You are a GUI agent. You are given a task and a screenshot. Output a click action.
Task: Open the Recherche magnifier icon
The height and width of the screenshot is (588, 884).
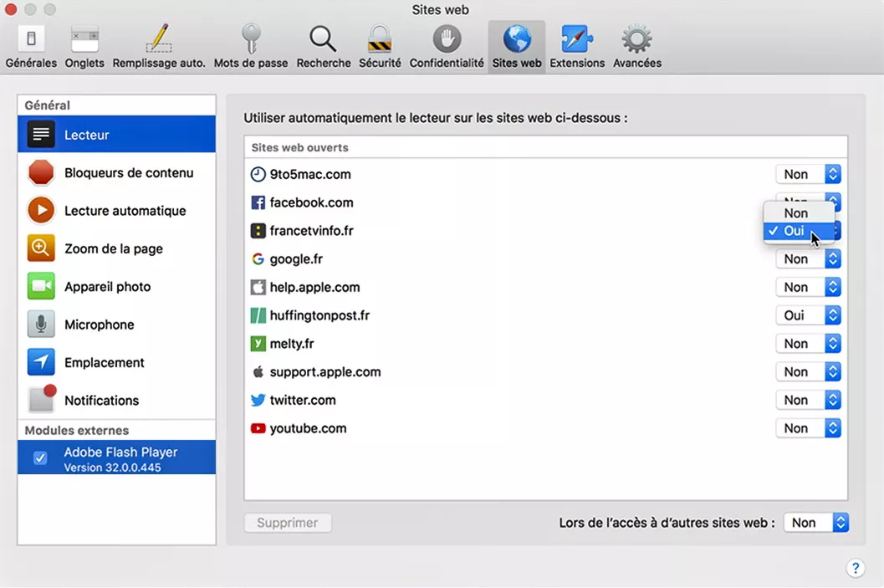[x=323, y=39]
